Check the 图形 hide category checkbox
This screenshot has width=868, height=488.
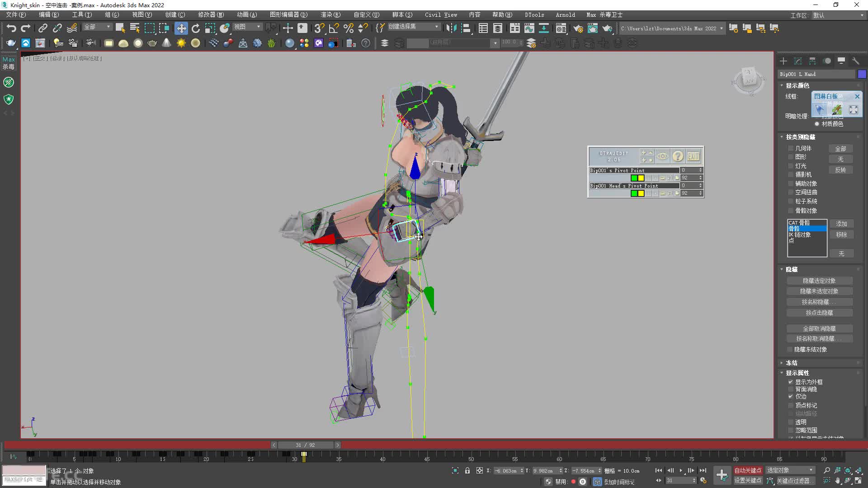[x=791, y=157]
